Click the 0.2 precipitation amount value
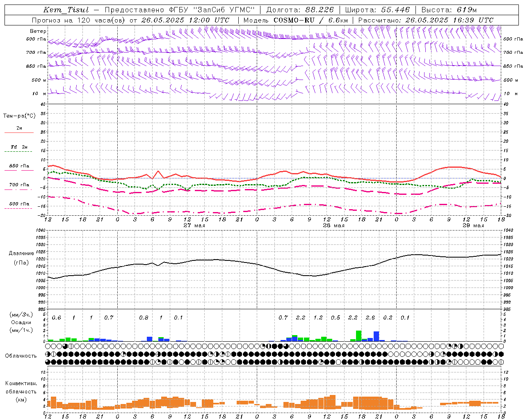Screen dimensions: 525x420 tap(388, 318)
